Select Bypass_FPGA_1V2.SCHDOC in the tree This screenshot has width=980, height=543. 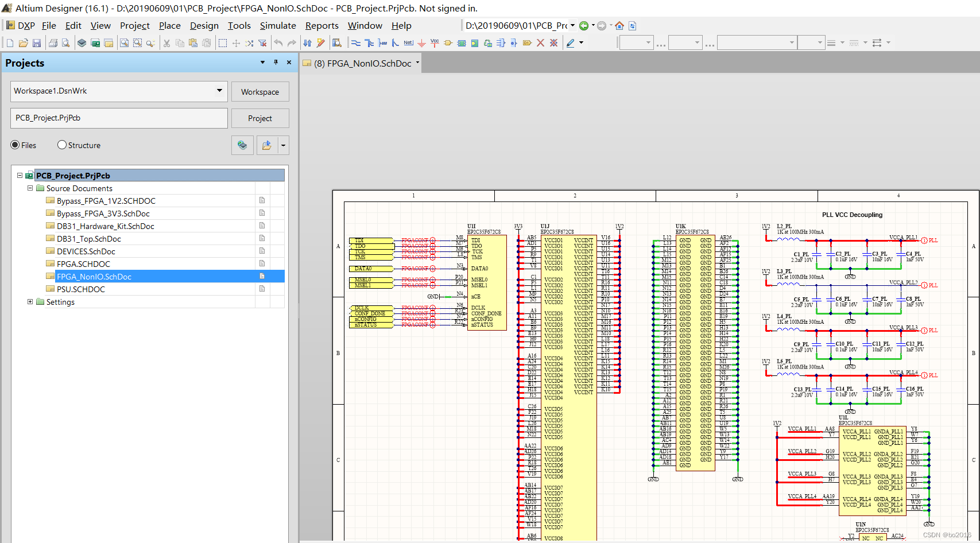[106, 201]
